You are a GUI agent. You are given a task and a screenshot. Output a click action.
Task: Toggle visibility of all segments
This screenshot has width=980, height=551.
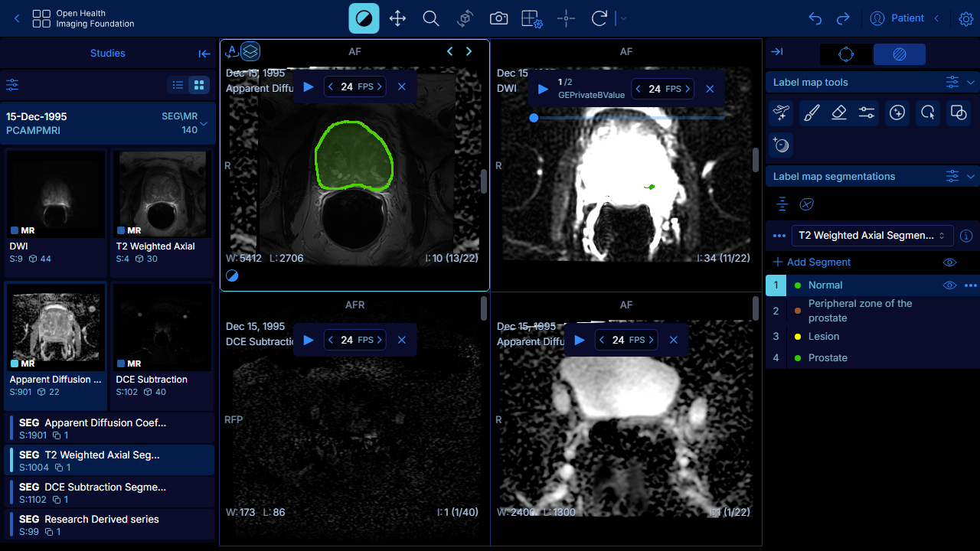(949, 262)
